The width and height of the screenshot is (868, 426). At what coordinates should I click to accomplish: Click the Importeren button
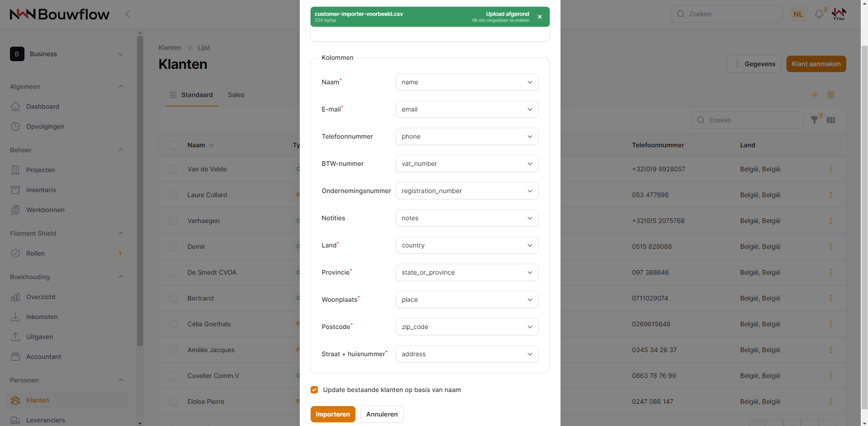coord(333,414)
